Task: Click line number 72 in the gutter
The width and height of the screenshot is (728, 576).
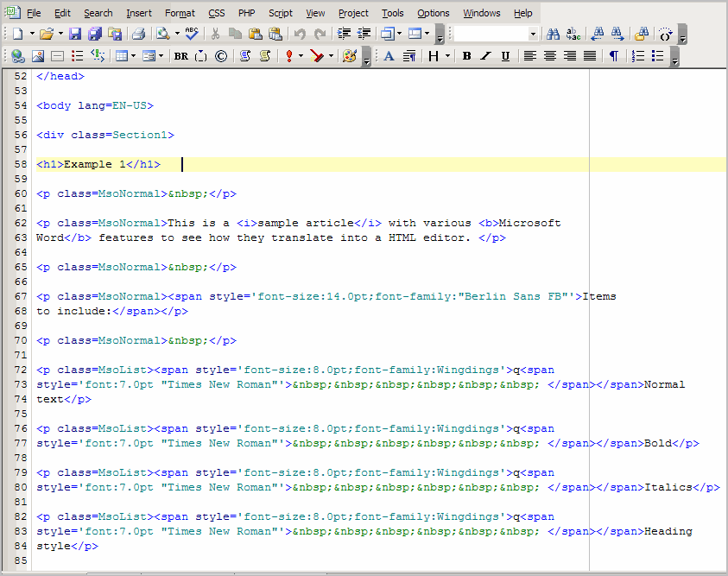Action: [21, 370]
